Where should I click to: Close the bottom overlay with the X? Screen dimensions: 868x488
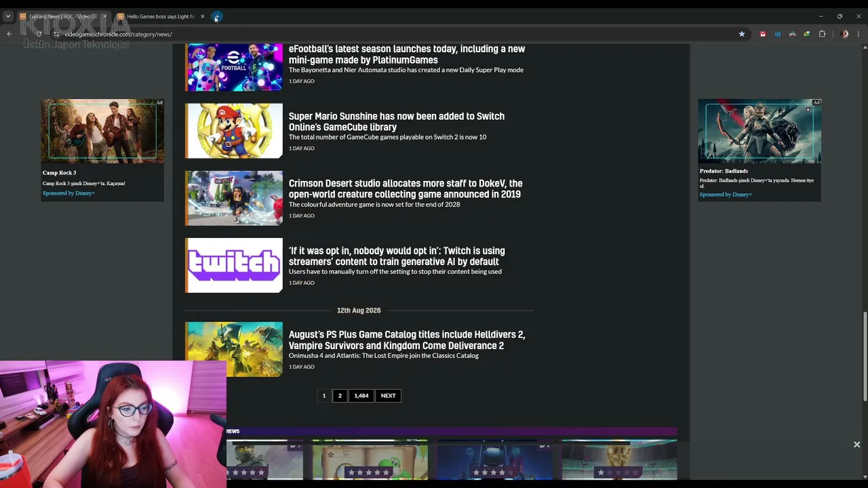click(856, 445)
